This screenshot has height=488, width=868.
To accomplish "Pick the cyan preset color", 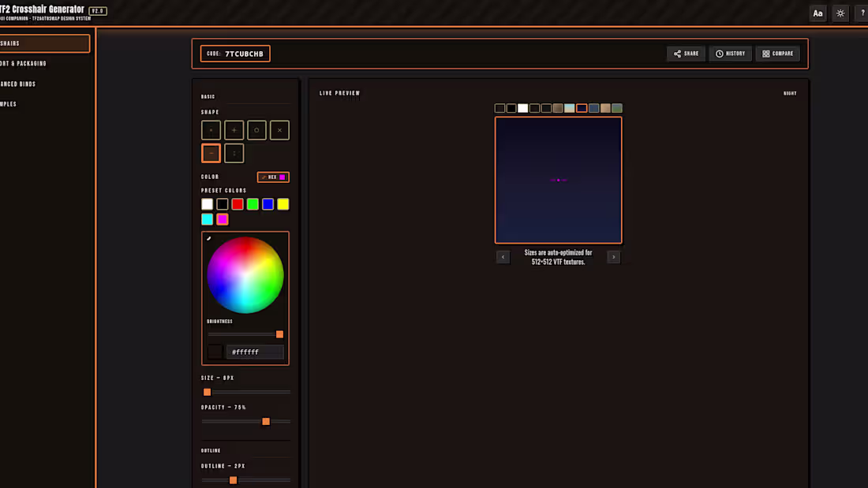I will (207, 219).
